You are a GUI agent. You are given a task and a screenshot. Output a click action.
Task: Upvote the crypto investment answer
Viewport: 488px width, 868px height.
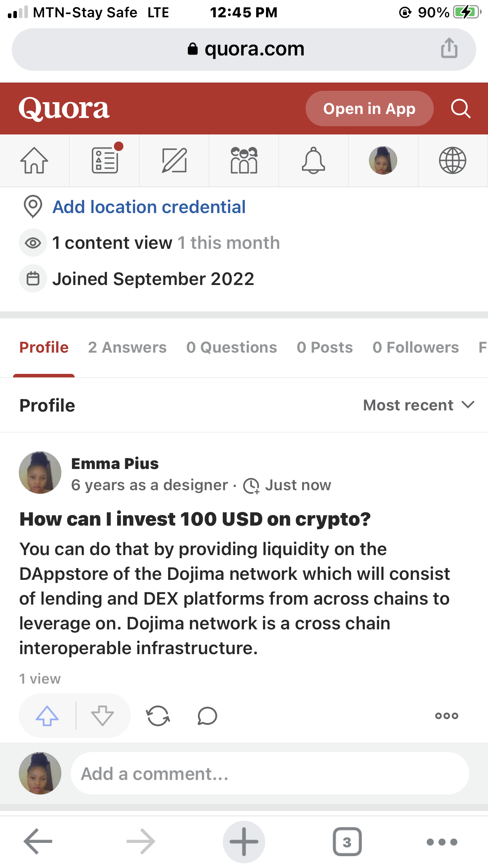(47, 715)
